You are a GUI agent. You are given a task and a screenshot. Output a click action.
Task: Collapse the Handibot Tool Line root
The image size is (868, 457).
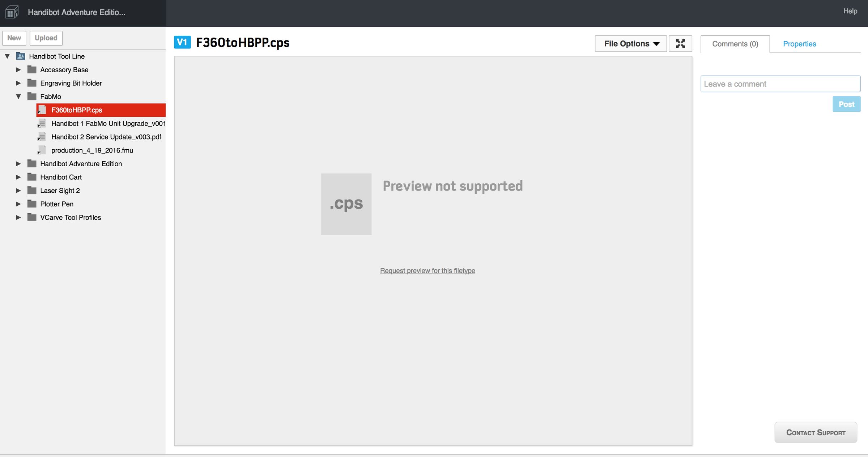7,56
